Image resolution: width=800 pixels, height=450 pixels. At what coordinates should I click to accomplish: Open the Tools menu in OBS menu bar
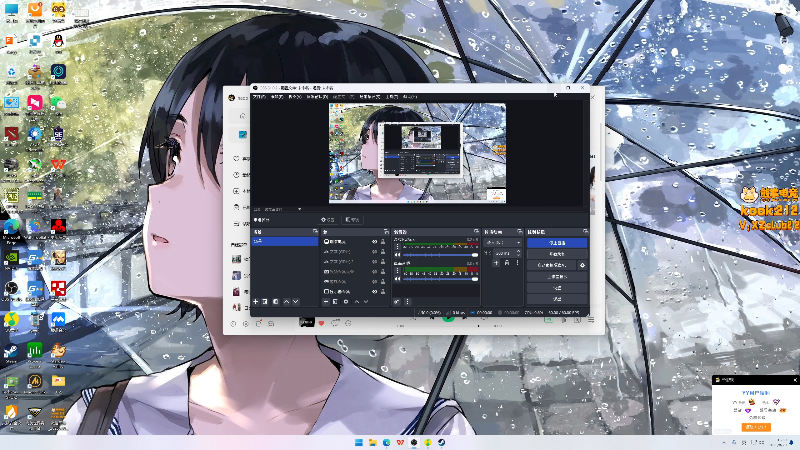391,97
